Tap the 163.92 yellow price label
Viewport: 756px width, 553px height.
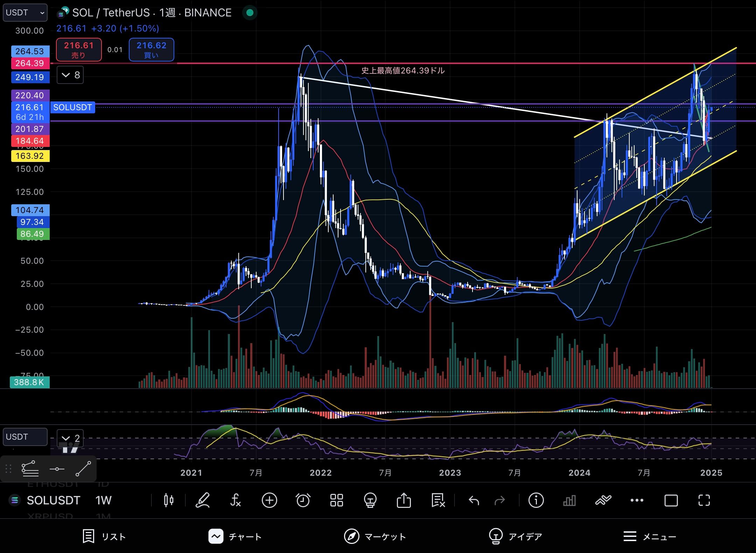[30, 156]
